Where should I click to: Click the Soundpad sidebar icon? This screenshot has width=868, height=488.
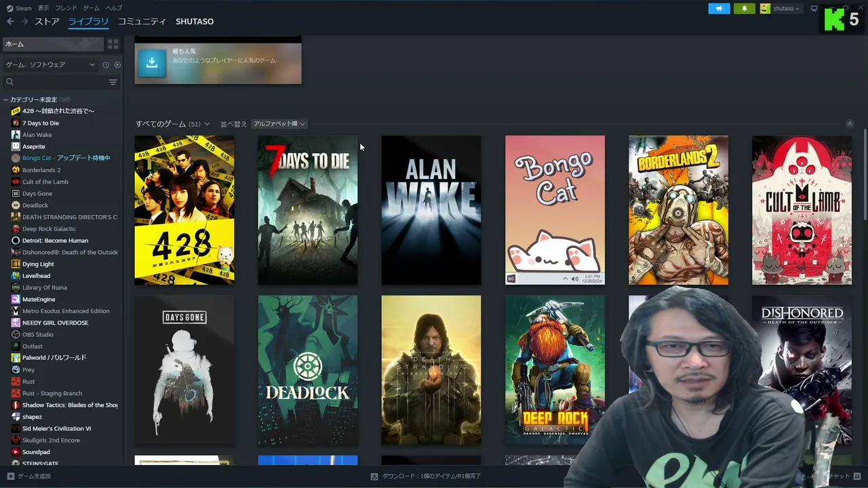(x=16, y=452)
